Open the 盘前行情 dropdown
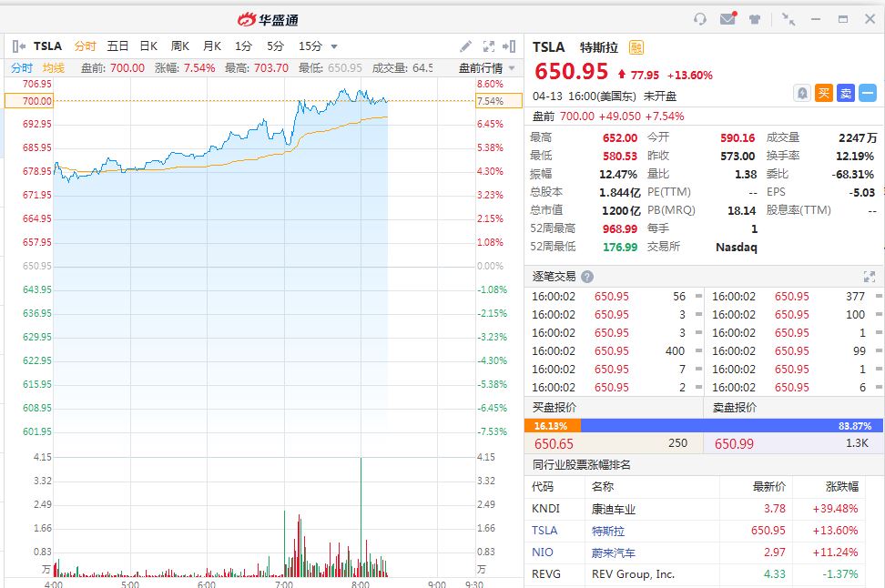 pos(486,68)
